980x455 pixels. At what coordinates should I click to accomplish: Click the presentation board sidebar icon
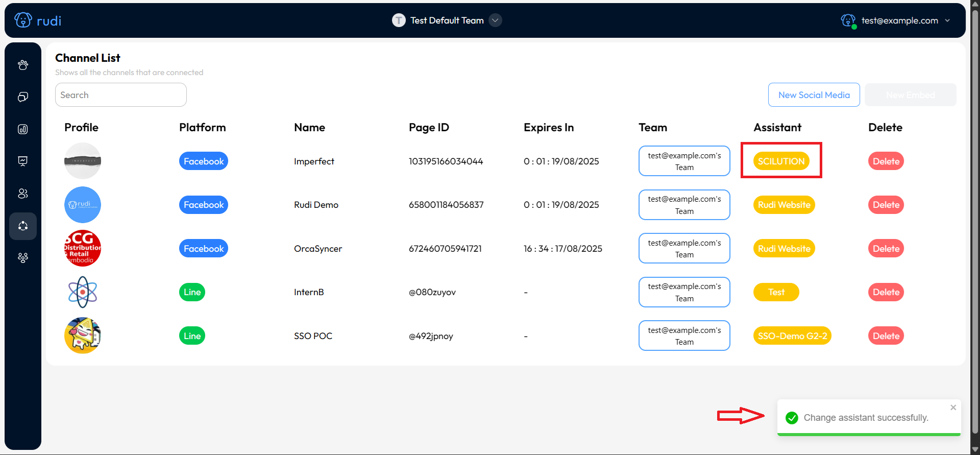23,161
